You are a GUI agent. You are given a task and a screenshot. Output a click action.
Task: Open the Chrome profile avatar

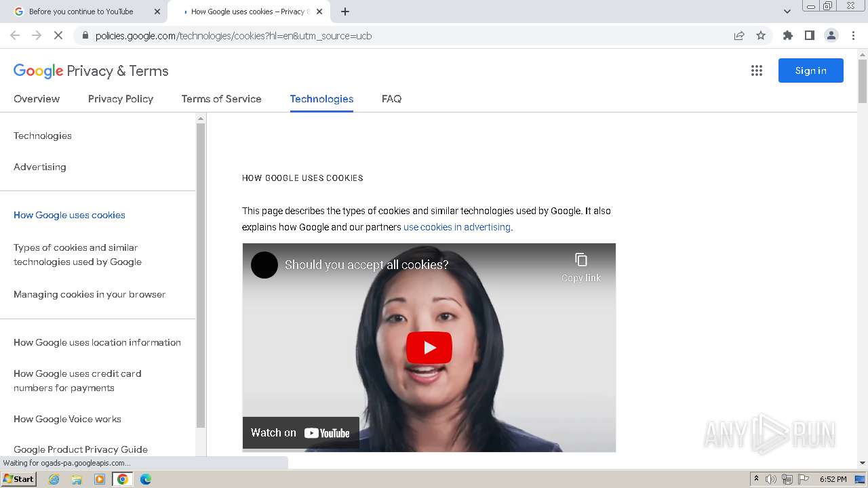831,36
